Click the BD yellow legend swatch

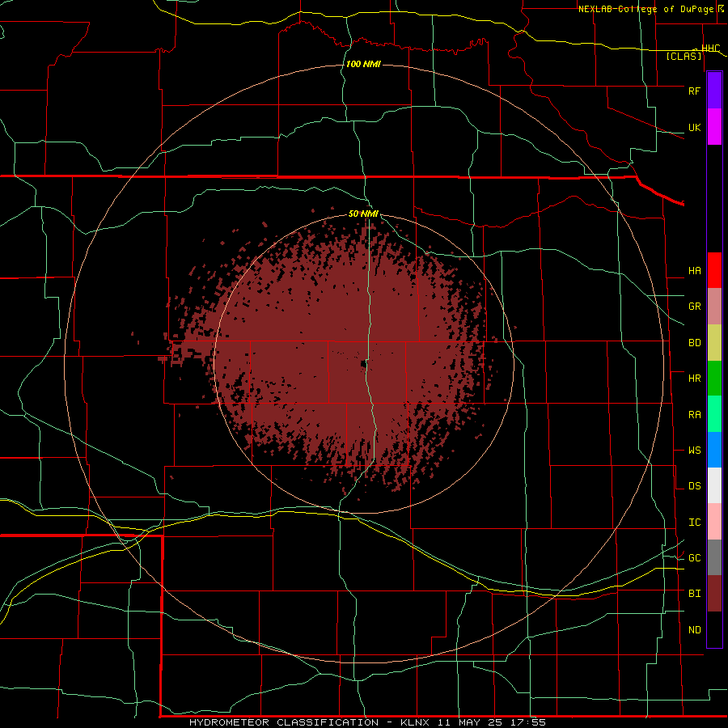[x=714, y=343]
